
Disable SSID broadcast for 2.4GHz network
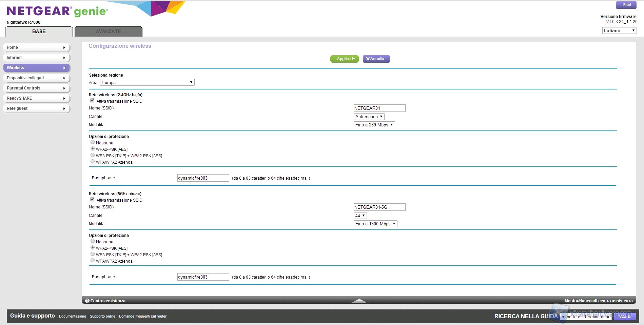[x=92, y=101]
